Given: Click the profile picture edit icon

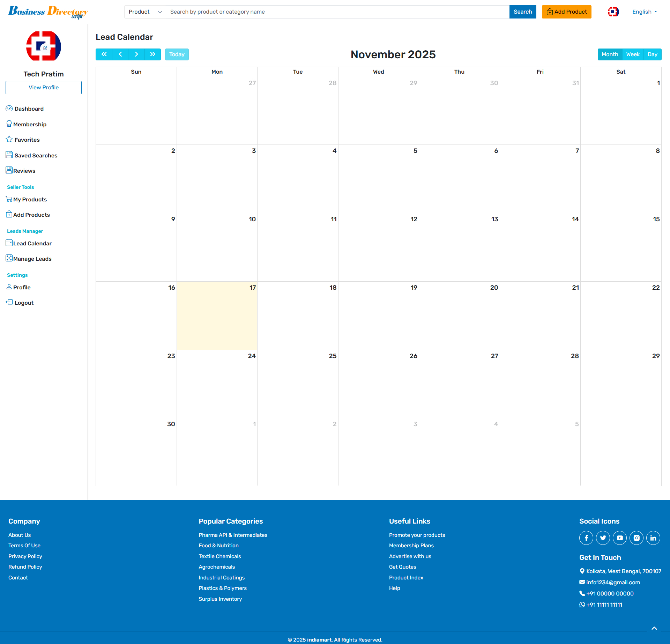Looking at the screenshot, I should [x=45, y=48].
